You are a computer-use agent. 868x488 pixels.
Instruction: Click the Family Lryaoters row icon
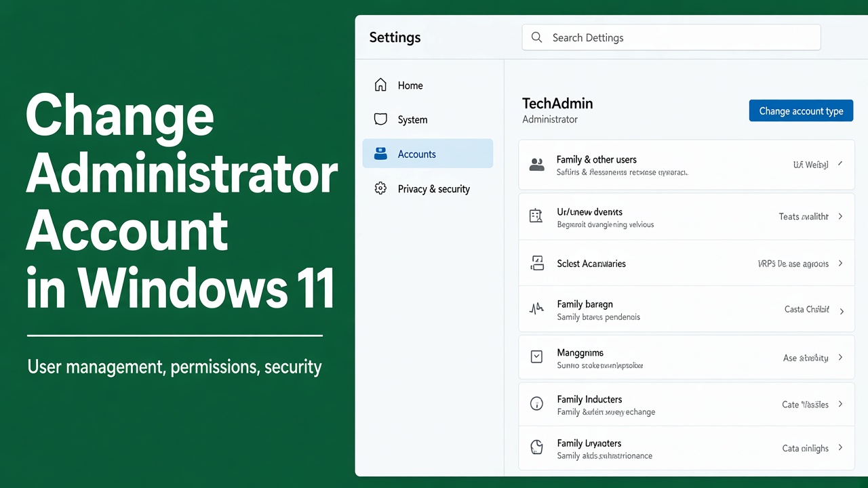point(536,447)
